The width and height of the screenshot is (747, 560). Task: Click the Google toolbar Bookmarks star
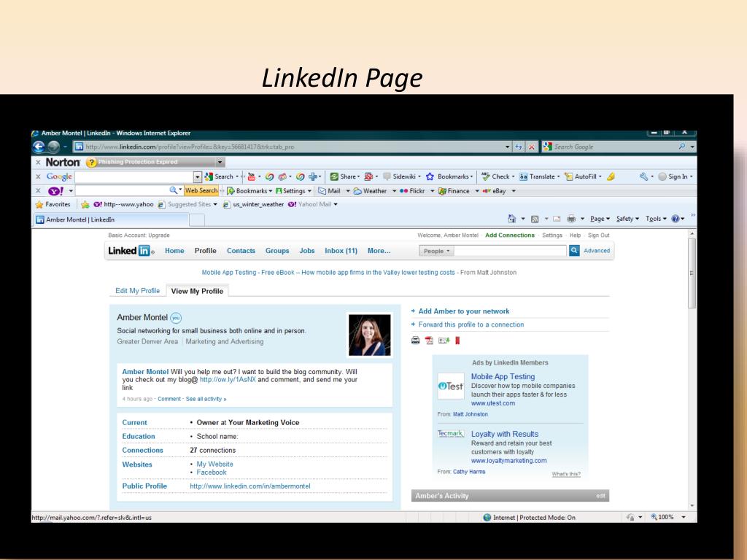[430, 176]
